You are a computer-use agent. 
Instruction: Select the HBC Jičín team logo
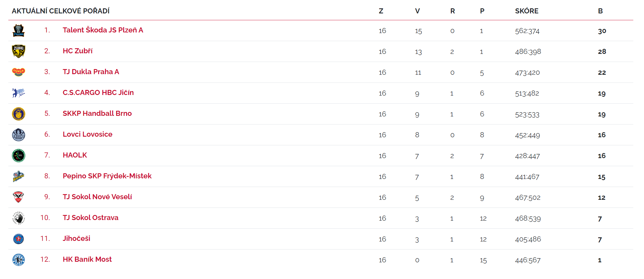click(x=18, y=93)
